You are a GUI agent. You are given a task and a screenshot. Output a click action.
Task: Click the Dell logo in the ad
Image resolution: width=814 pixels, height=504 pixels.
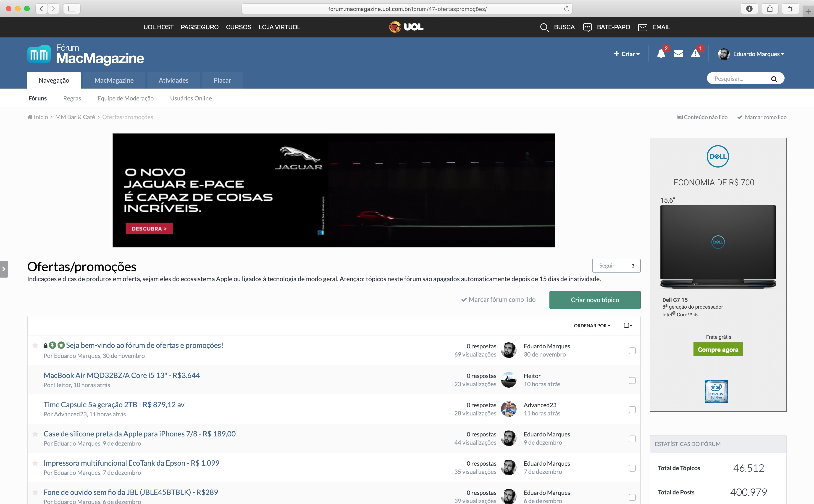(718, 156)
